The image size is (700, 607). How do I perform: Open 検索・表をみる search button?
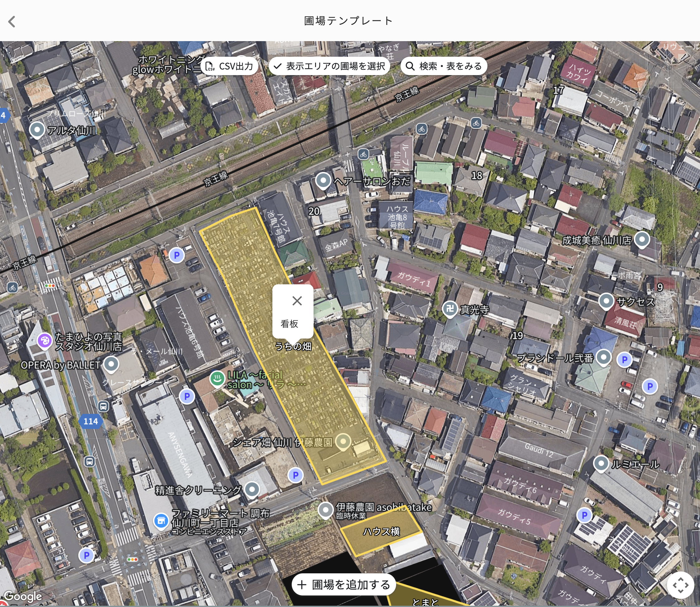pos(443,66)
